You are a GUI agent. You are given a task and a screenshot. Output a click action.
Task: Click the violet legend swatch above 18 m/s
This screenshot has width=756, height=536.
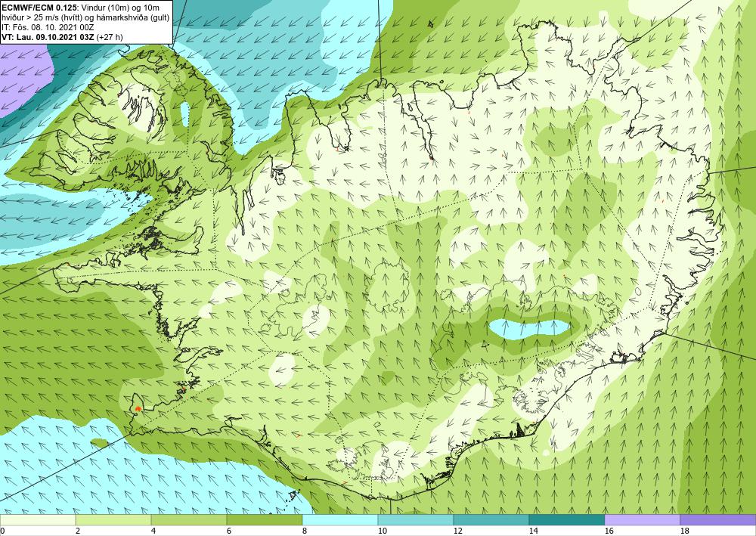[718, 520]
